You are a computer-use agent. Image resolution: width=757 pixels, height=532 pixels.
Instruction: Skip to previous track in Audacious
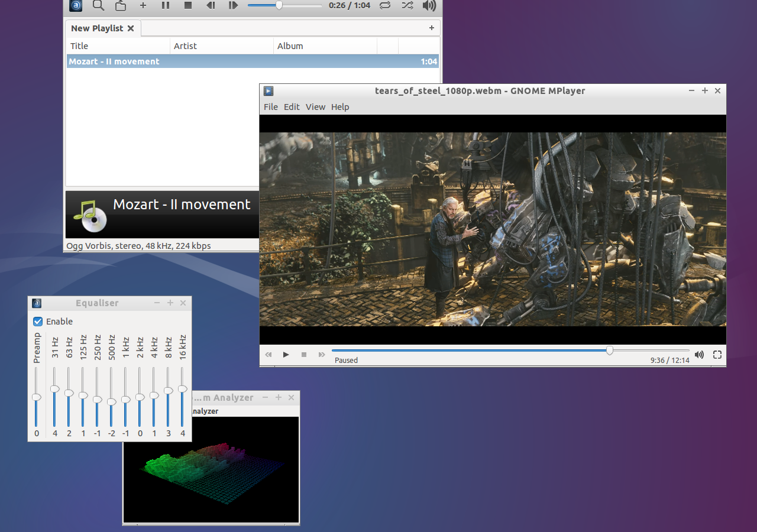pos(211,5)
